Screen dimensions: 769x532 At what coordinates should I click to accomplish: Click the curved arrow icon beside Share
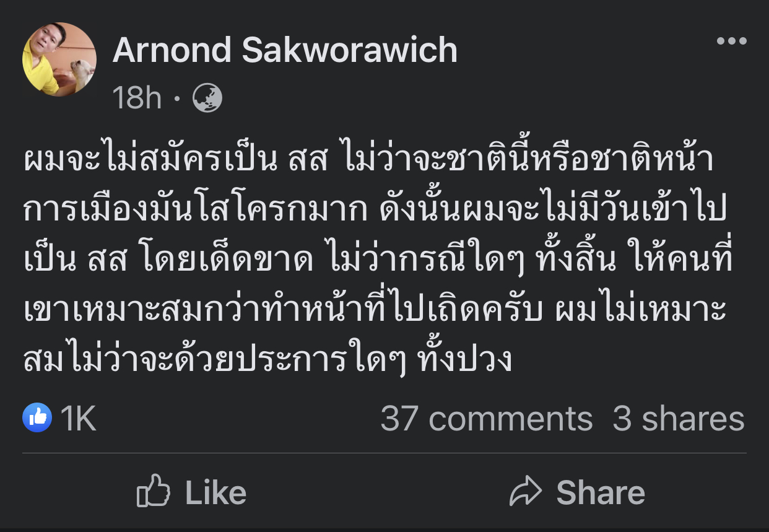point(526,492)
